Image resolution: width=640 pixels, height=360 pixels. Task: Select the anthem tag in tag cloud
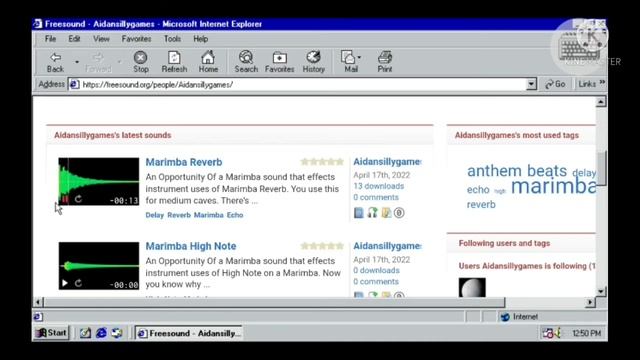tap(494, 171)
